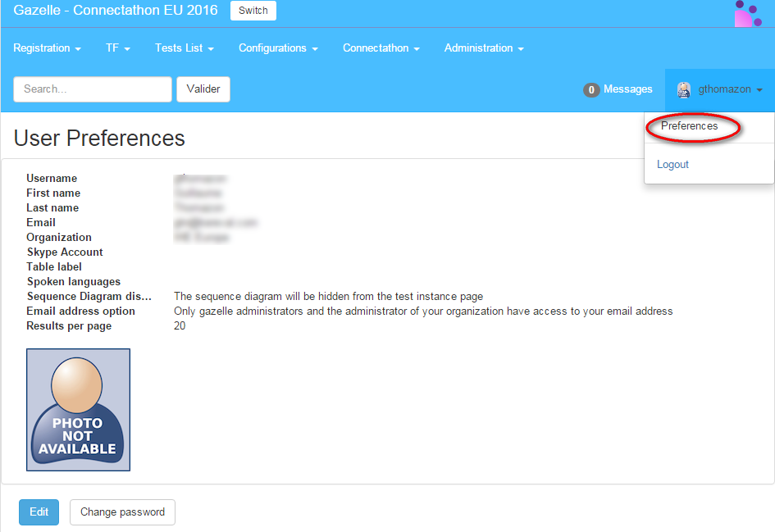Open the Registration dropdown menu
The image size is (775, 532).
click(x=47, y=48)
